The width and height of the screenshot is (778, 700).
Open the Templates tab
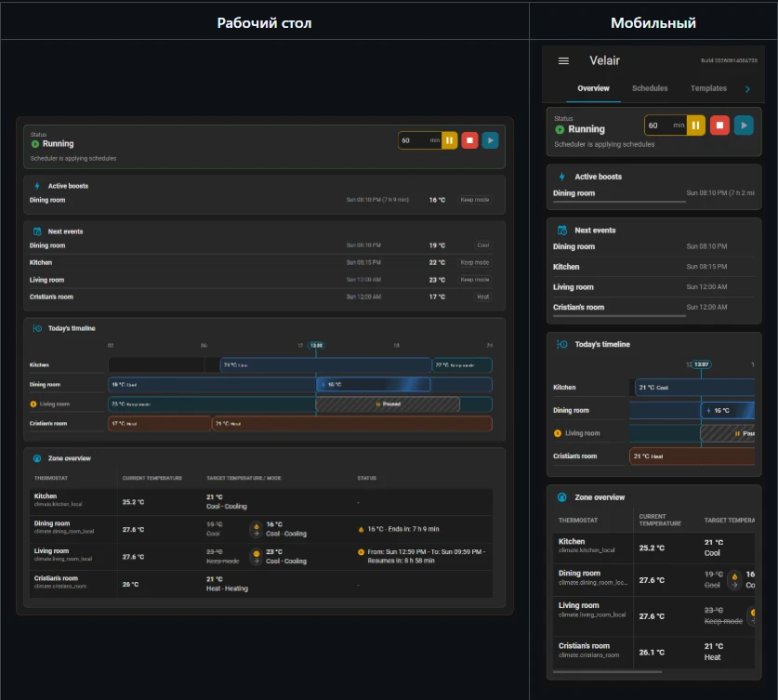(708, 88)
